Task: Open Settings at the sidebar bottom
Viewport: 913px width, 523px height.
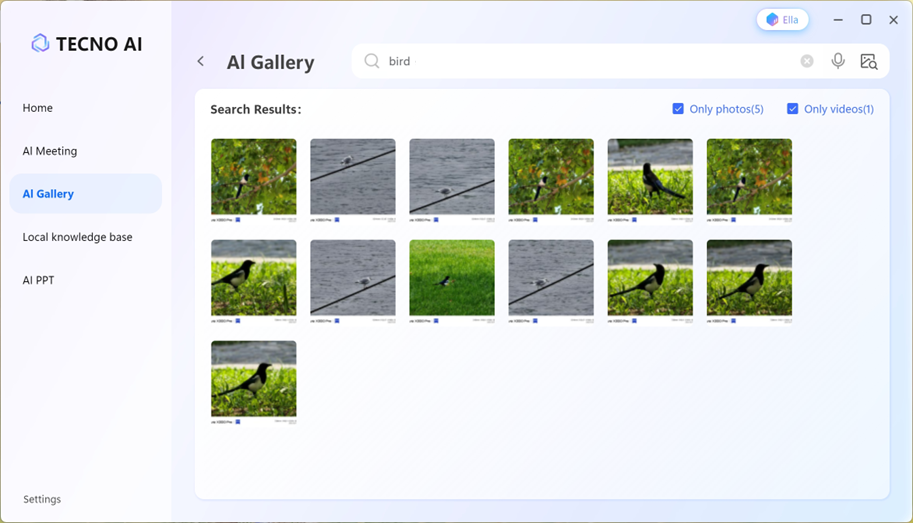Action: 42,499
